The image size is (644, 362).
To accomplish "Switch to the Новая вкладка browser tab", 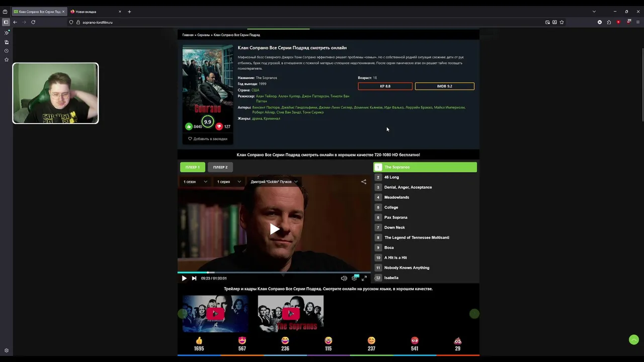I will tap(96, 12).
